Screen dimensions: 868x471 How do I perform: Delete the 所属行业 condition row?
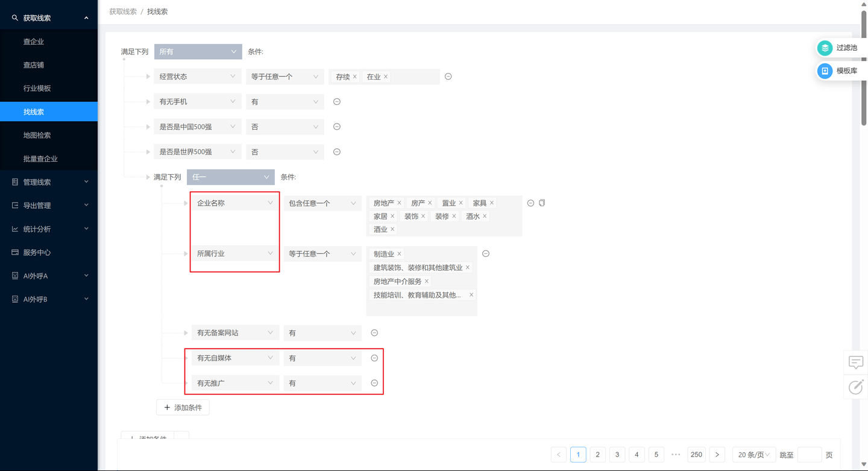486,254
